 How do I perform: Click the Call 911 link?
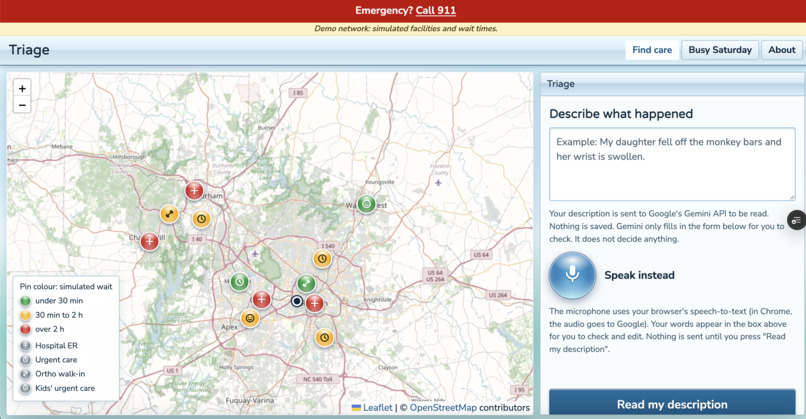(436, 10)
